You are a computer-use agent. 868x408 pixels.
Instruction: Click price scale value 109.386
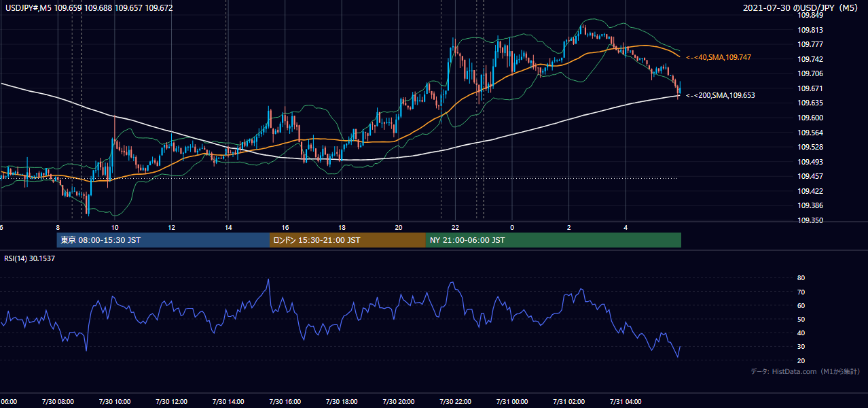click(x=810, y=206)
